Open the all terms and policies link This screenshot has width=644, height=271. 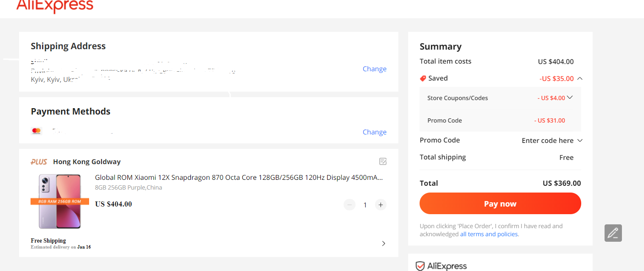pos(489,234)
